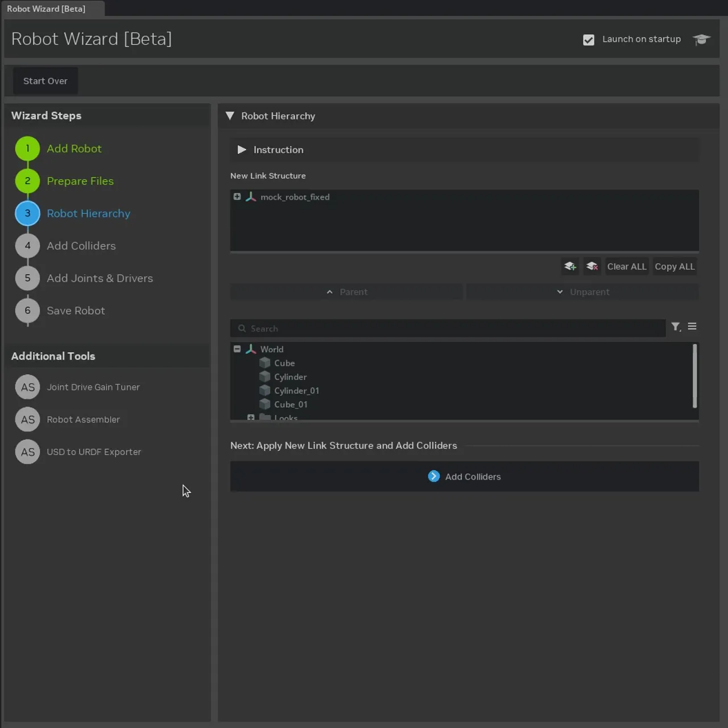This screenshot has height=728, width=728.
Task: Go to wizard step Add Colliders
Action: pyautogui.click(x=81, y=246)
